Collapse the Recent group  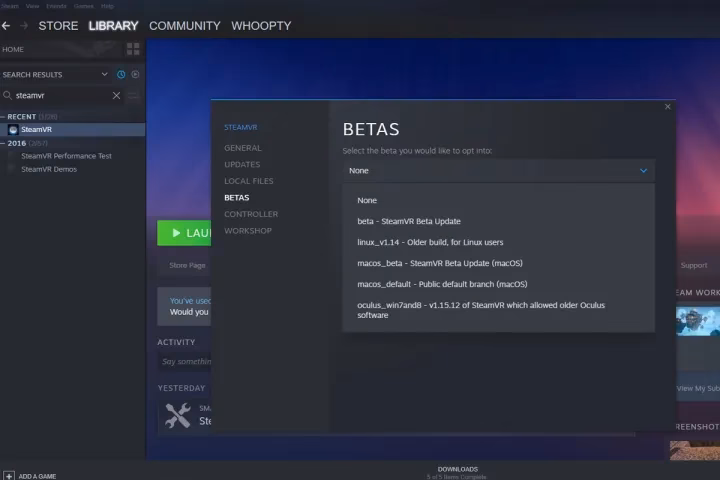pyautogui.click(x=3, y=117)
